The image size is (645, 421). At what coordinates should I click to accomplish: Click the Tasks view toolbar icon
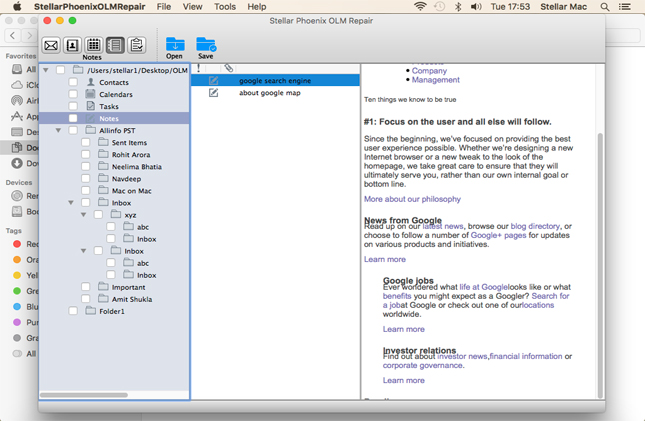tap(137, 45)
